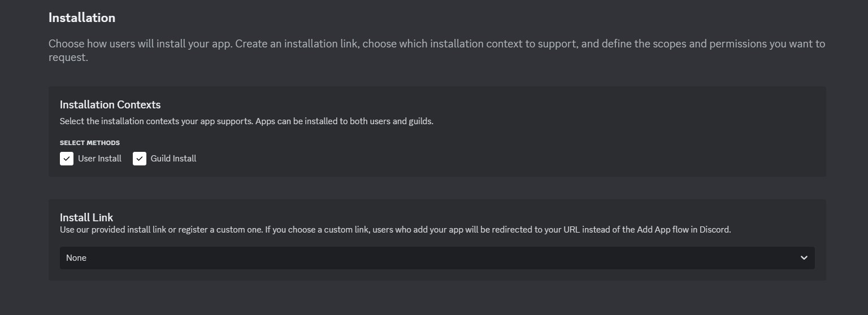Expand the Install Link chevron arrow
868x315 pixels.
pos(804,258)
